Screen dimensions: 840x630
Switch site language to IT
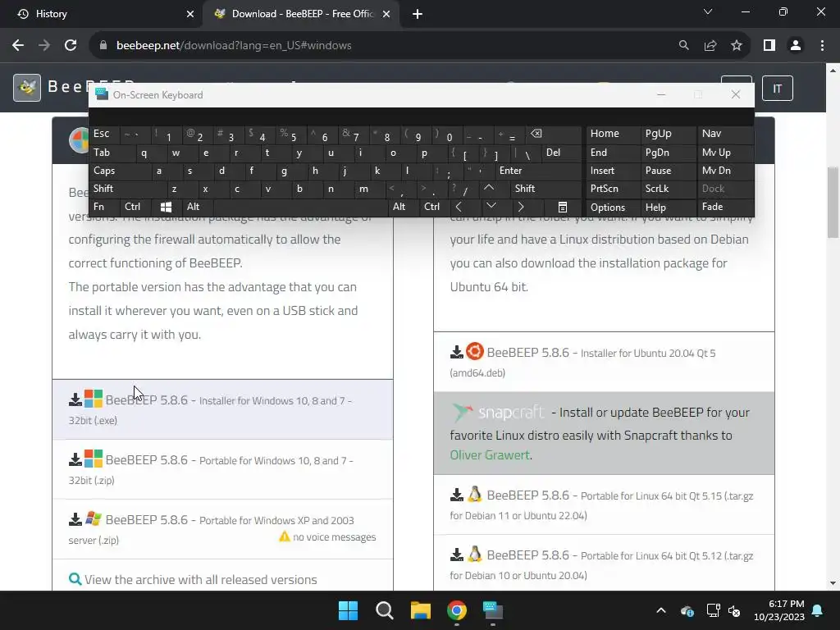(x=778, y=89)
